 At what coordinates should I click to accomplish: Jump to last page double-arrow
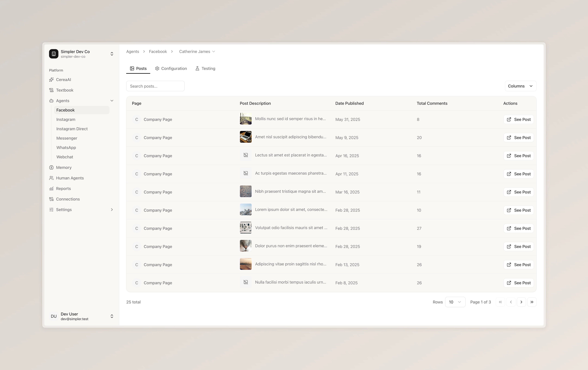tap(532, 302)
